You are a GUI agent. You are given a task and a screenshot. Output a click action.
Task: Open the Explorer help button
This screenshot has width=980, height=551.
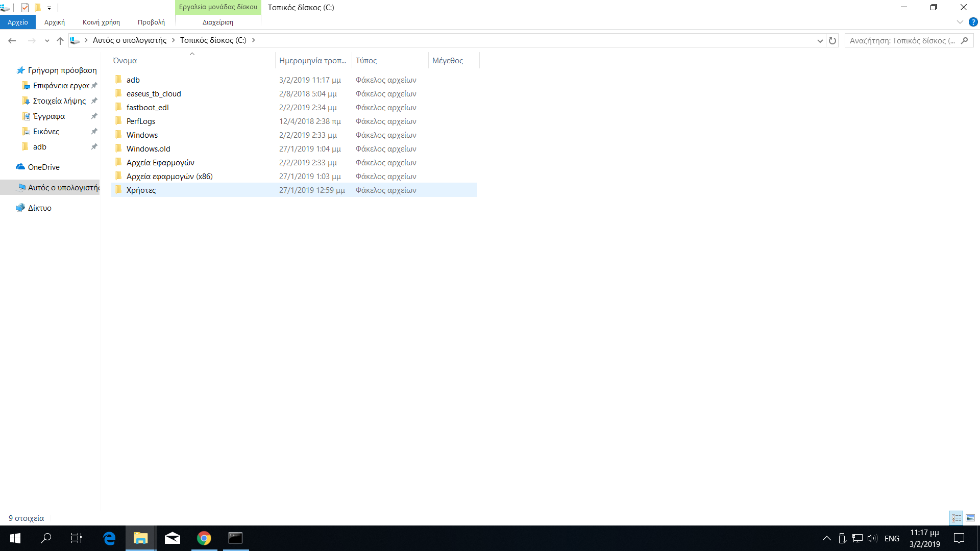973,22
